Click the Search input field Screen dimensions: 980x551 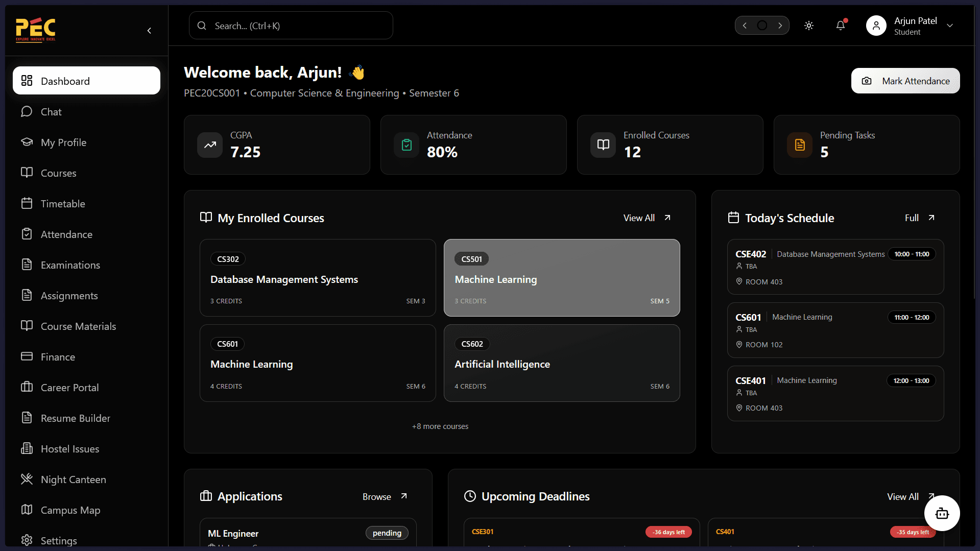[x=290, y=25]
